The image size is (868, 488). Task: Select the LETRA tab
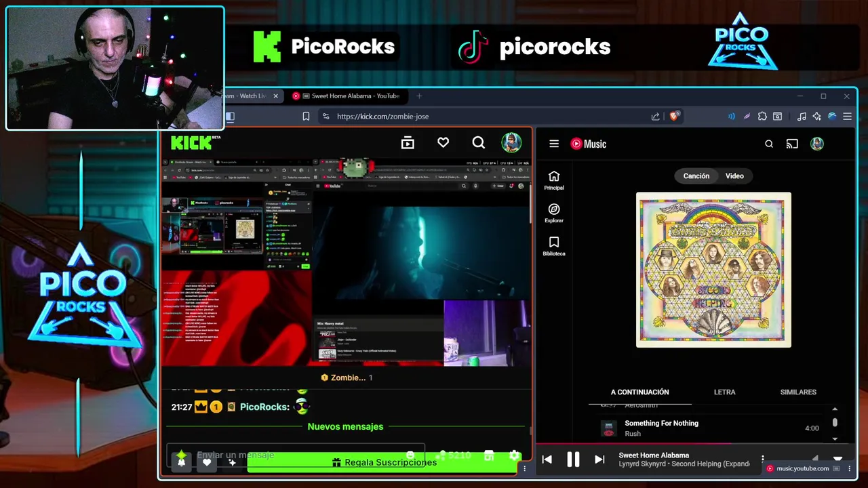pos(724,392)
